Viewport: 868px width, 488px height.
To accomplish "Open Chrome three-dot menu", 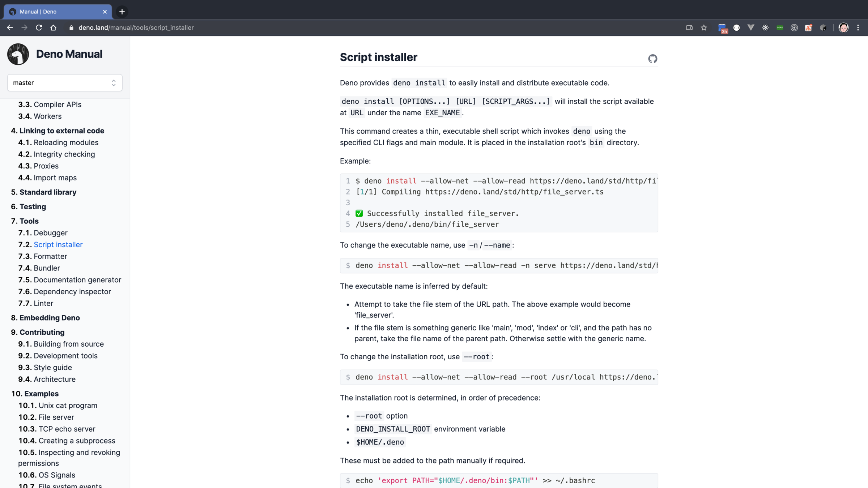I will (858, 27).
